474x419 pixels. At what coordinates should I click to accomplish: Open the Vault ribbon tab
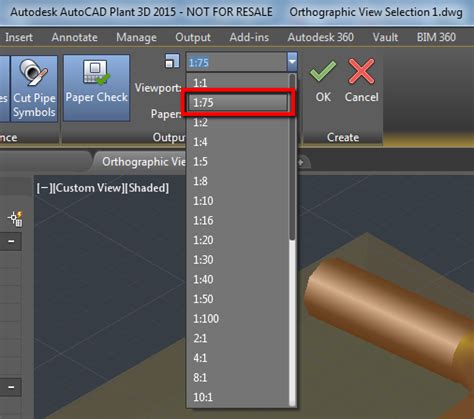pyautogui.click(x=385, y=37)
